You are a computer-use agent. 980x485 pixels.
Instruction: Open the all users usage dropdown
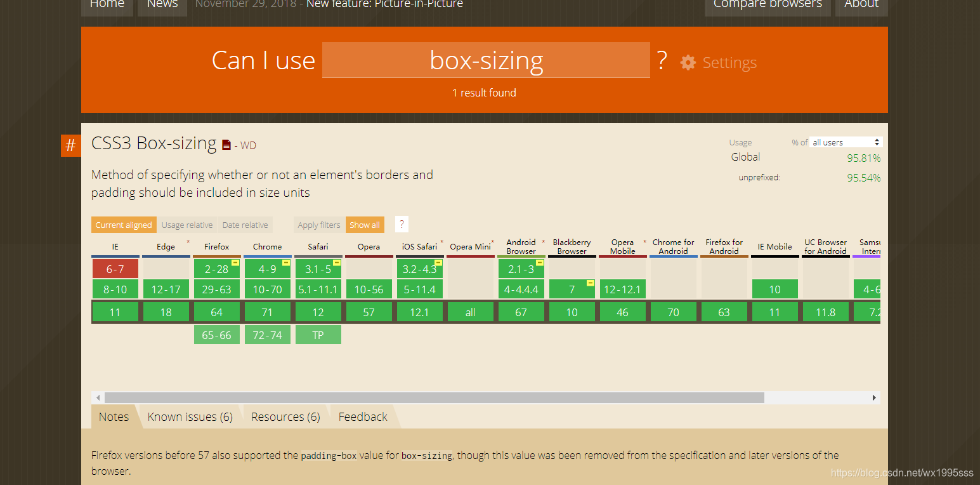tap(846, 142)
